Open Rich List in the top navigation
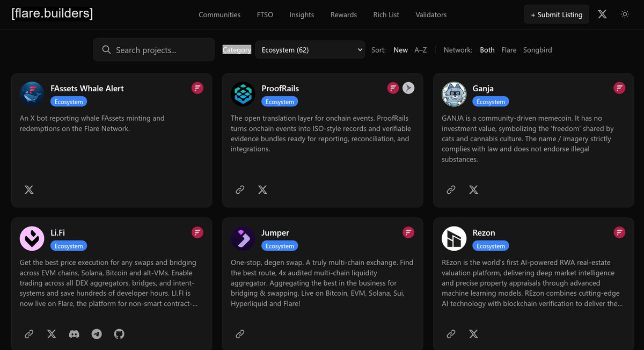The width and height of the screenshot is (644, 350). tap(386, 14)
